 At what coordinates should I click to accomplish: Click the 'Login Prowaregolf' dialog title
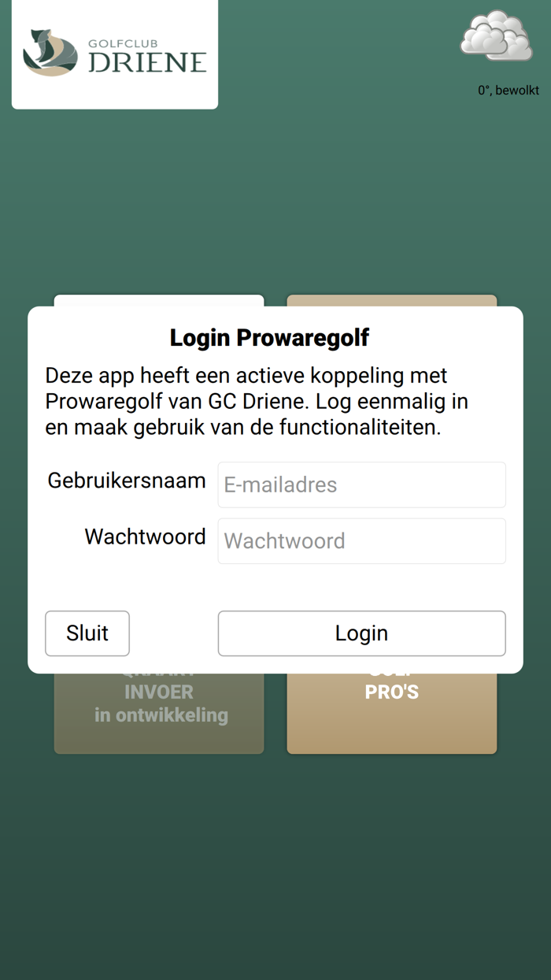click(269, 338)
